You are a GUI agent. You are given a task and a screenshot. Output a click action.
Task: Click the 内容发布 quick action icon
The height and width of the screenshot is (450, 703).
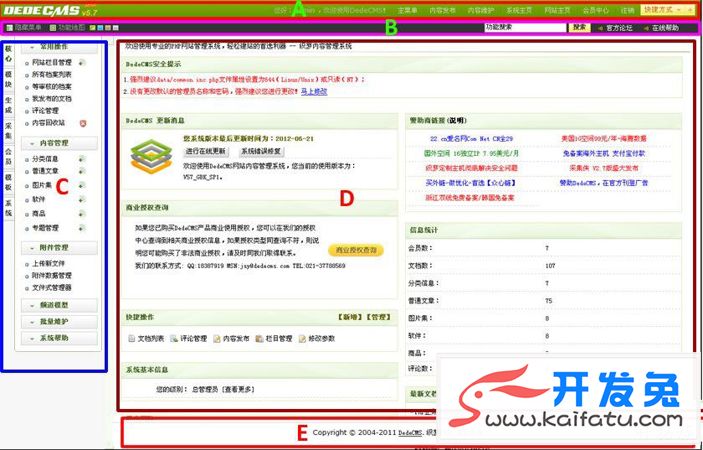click(217, 338)
